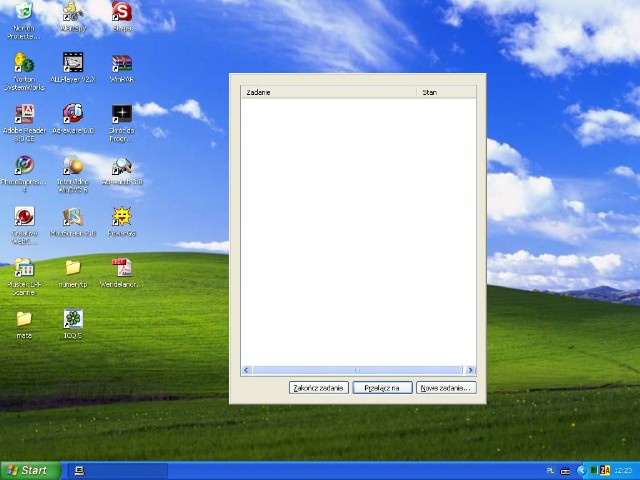This screenshot has width=640, height=480.
Task: Open the magnifier-icon shortcut beside WinDVD
Action: click(x=122, y=166)
